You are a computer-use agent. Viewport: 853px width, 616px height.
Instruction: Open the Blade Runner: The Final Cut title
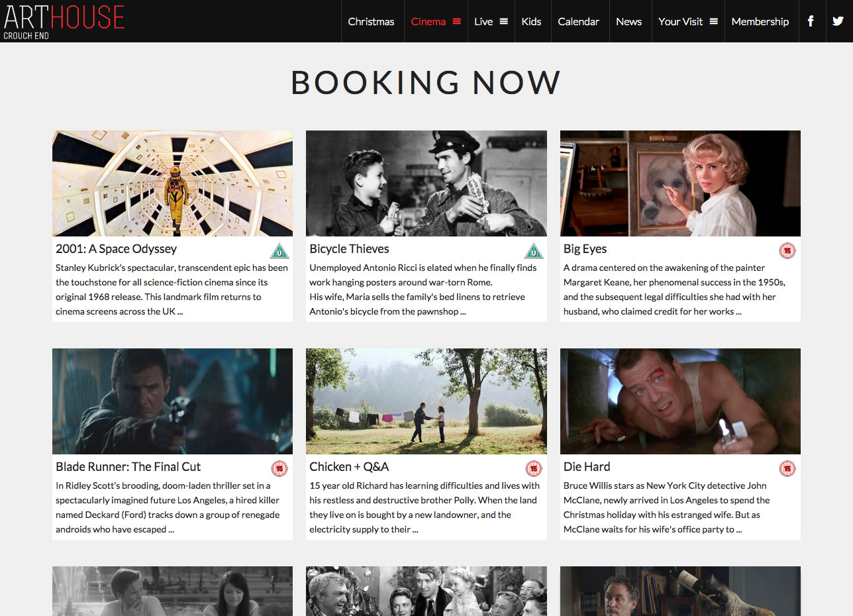click(128, 467)
